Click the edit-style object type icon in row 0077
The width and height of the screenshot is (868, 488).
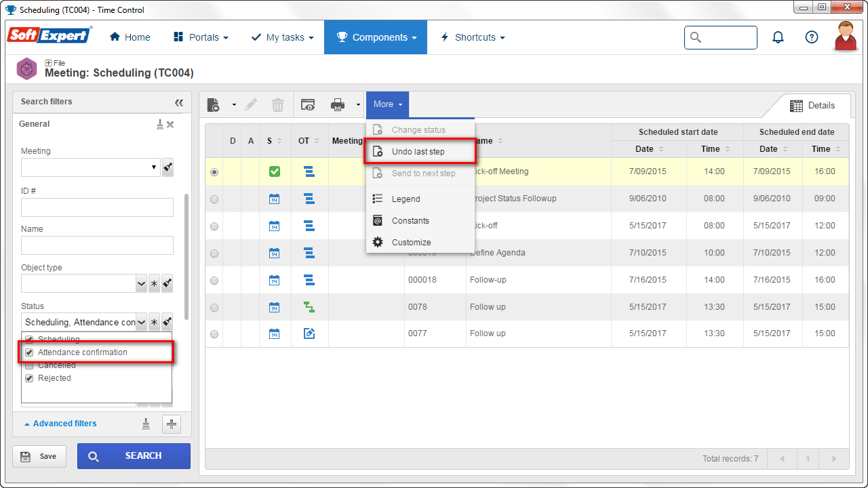[x=309, y=333]
